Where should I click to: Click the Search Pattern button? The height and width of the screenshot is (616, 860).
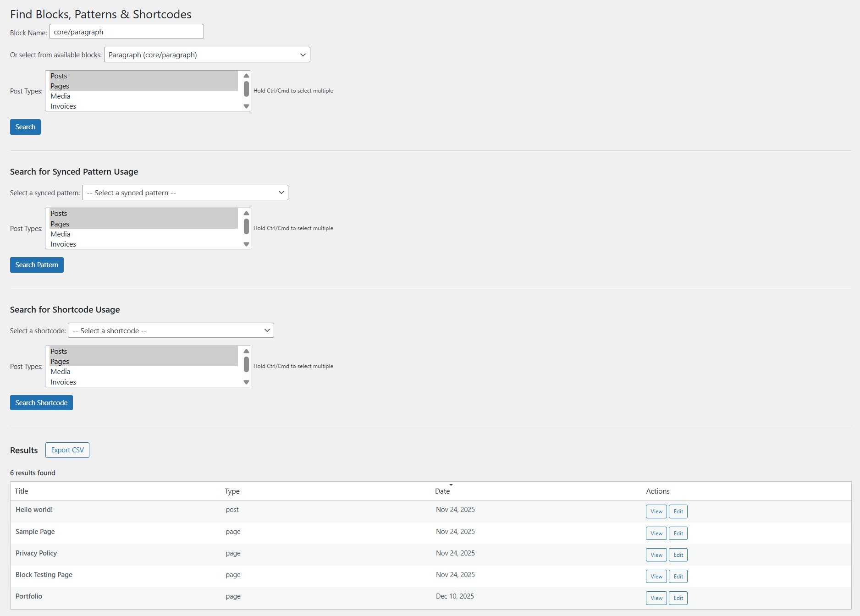tap(37, 265)
